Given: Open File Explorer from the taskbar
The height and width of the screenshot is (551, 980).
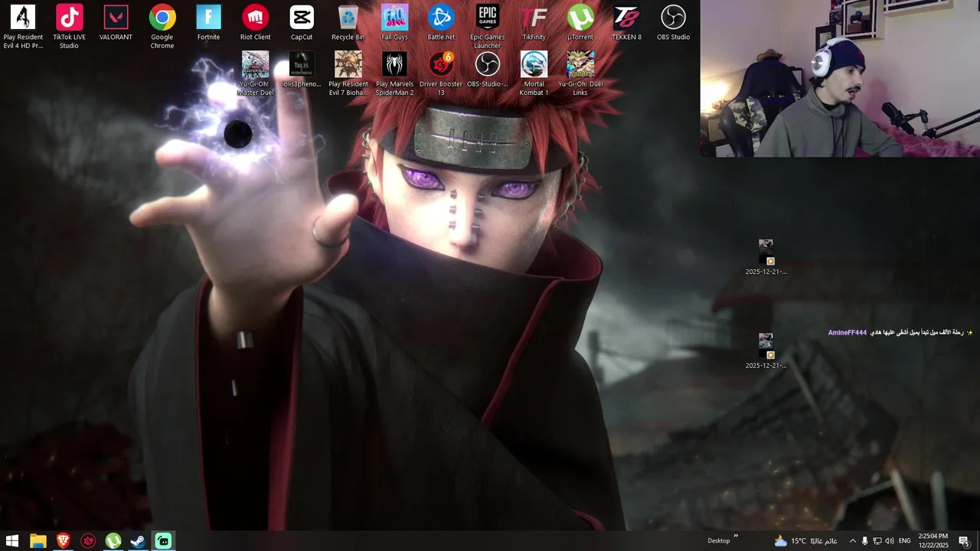Looking at the screenshot, I should click(38, 541).
